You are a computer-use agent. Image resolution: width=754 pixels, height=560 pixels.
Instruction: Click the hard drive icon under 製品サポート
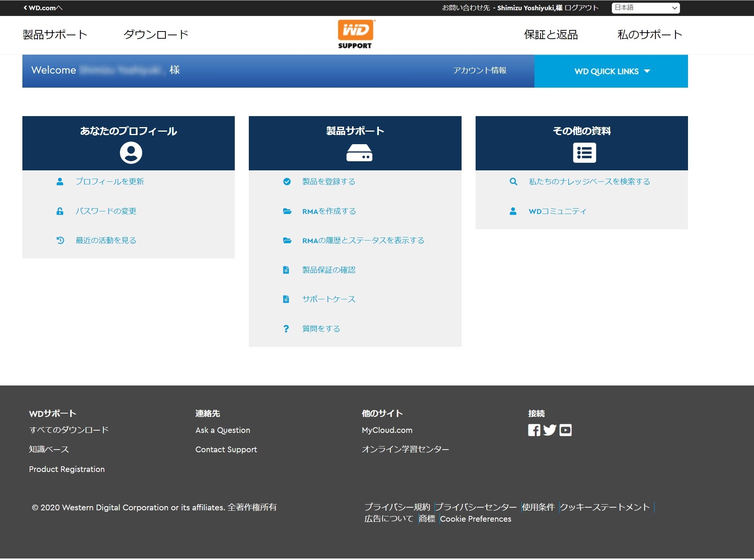tap(359, 153)
